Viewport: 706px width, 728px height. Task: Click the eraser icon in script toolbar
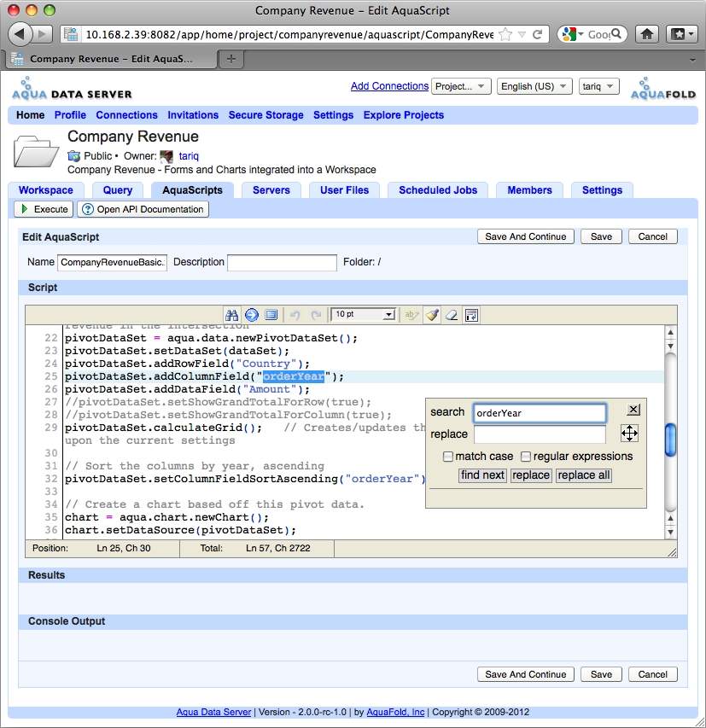452,315
